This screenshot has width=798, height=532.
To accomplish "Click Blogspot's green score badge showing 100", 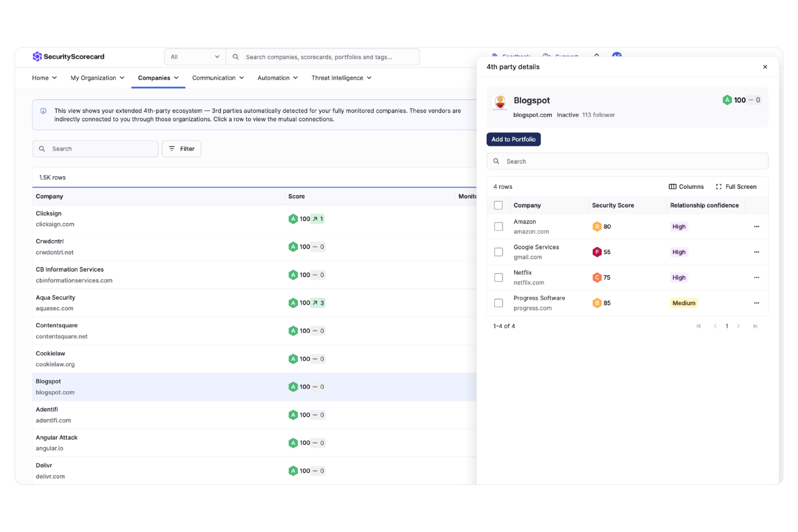I will pos(727,100).
